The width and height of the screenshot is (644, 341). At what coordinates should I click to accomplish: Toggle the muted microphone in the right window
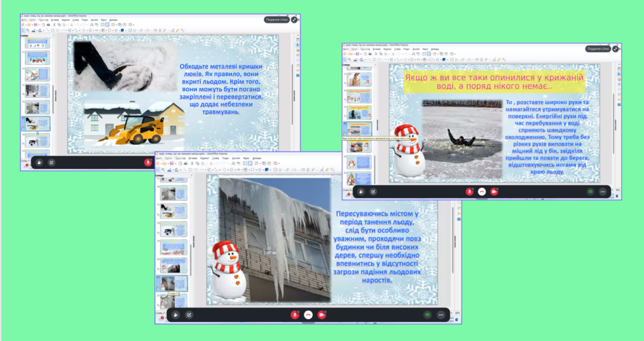coord(469,192)
